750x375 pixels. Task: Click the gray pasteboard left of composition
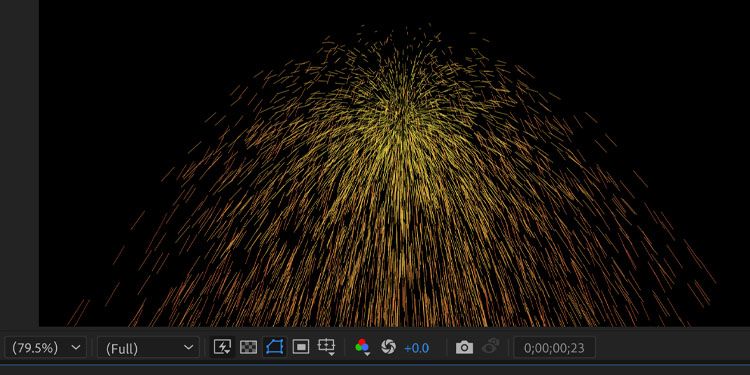[x=19, y=163]
